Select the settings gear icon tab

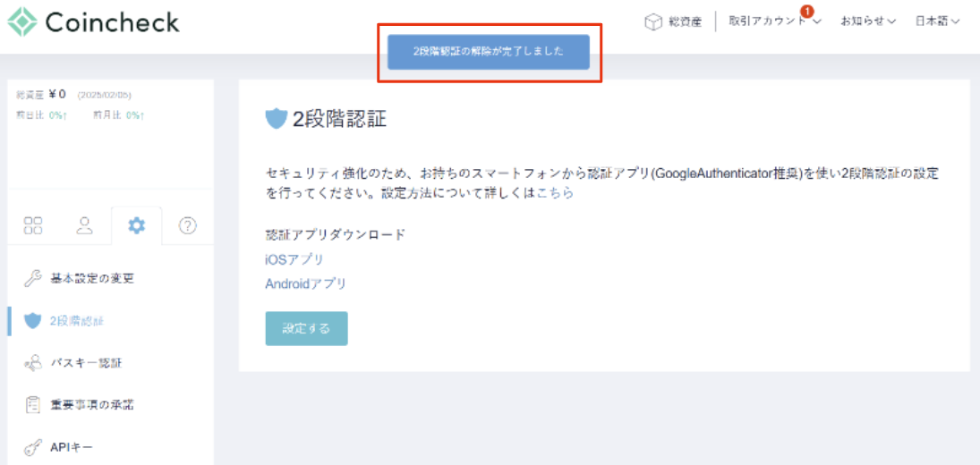pos(136,225)
